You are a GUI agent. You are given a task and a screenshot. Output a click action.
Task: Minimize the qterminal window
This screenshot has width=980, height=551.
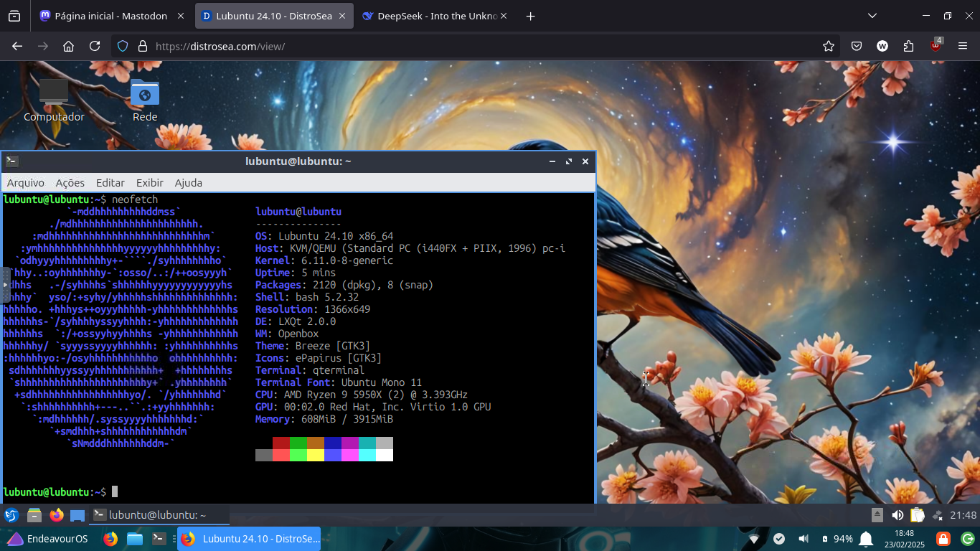[x=552, y=161]
